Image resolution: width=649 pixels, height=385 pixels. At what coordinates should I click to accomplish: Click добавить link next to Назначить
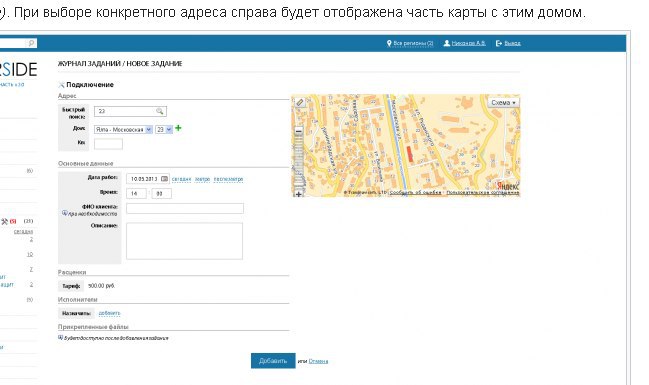pyautogui.click(x=109, y=313)
